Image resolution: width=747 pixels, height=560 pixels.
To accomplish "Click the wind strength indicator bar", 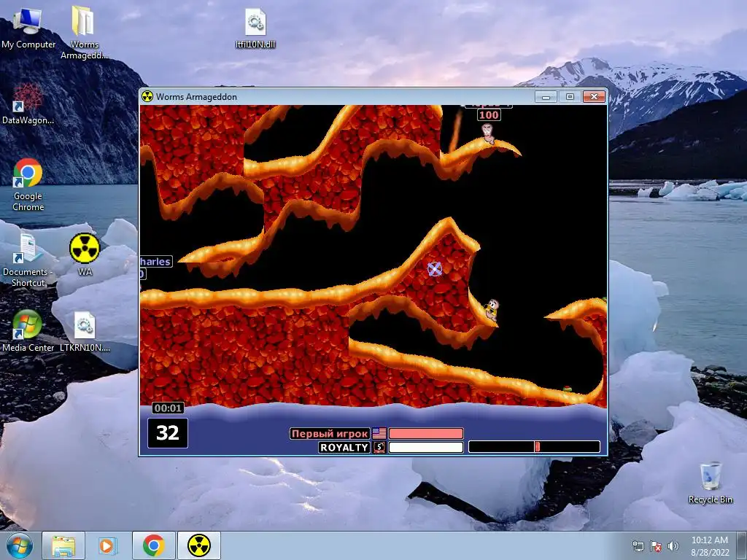I will pyautogui.click(x=534, y=447).
